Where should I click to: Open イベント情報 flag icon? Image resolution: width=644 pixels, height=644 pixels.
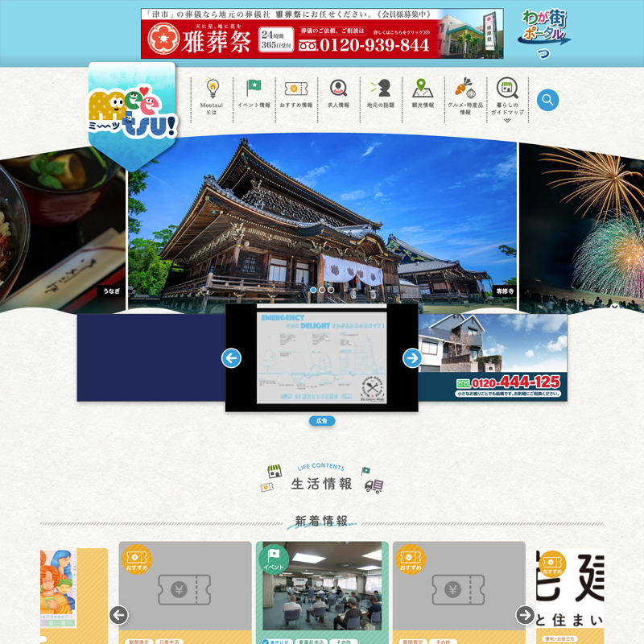click(x=254, y=97)
